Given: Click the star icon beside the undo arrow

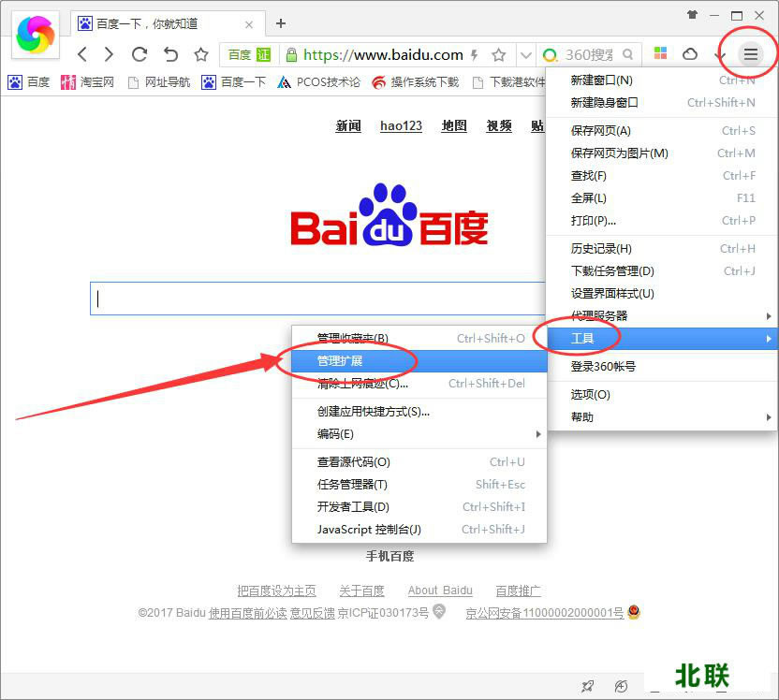Looking at the screenshot, I should coord(200,54).
